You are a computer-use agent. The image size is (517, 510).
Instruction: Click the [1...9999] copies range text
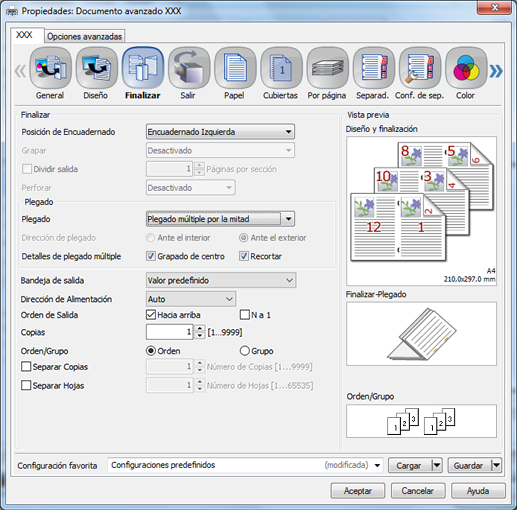click(225, 332)
